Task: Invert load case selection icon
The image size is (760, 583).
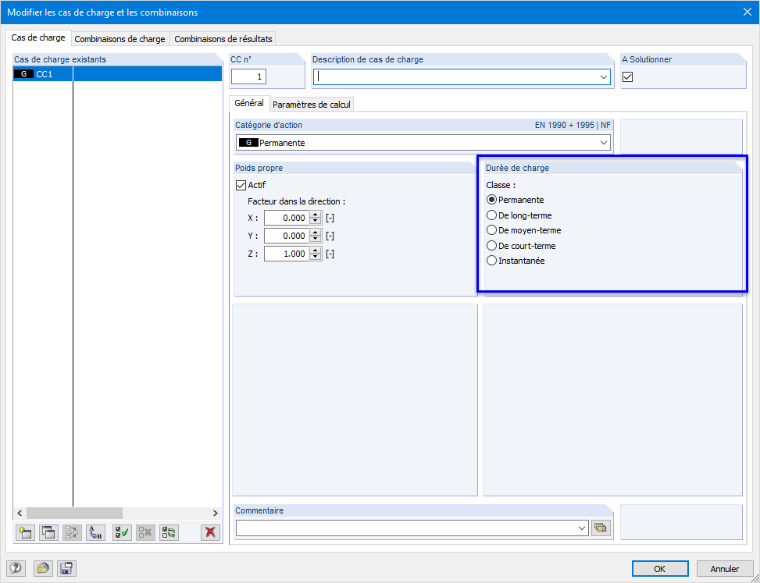Action: [169, 532]
